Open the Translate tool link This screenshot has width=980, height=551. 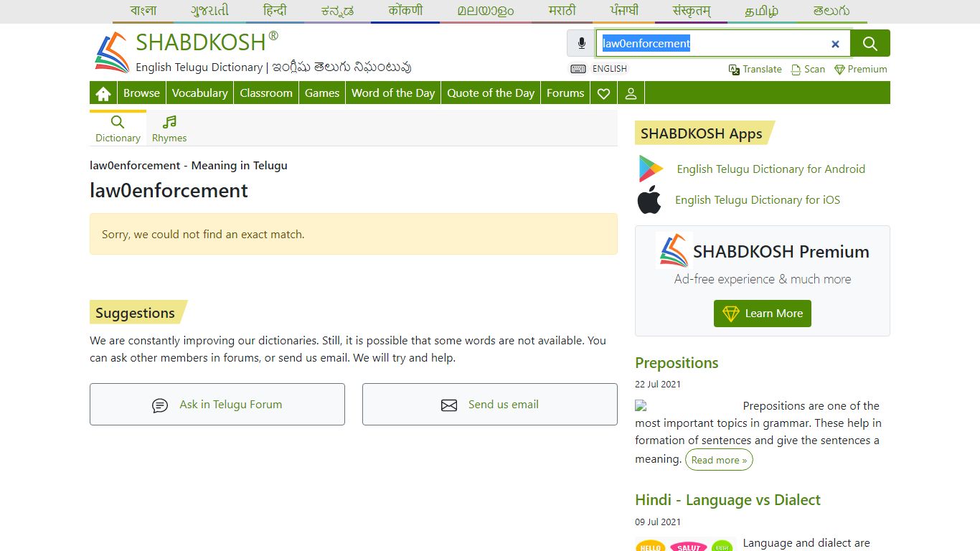point(755,70)
